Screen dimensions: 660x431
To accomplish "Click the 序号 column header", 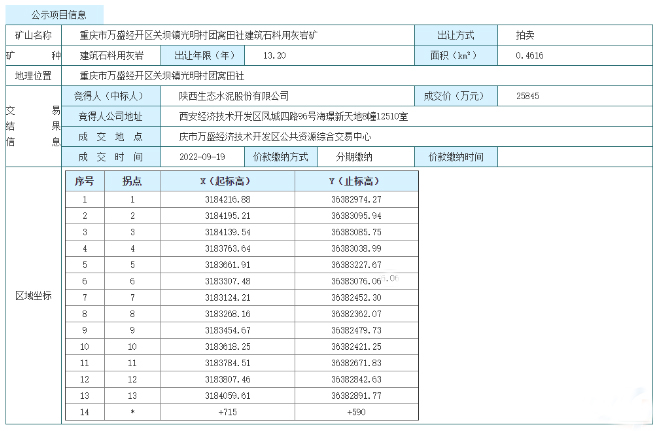I will (85, 181).
